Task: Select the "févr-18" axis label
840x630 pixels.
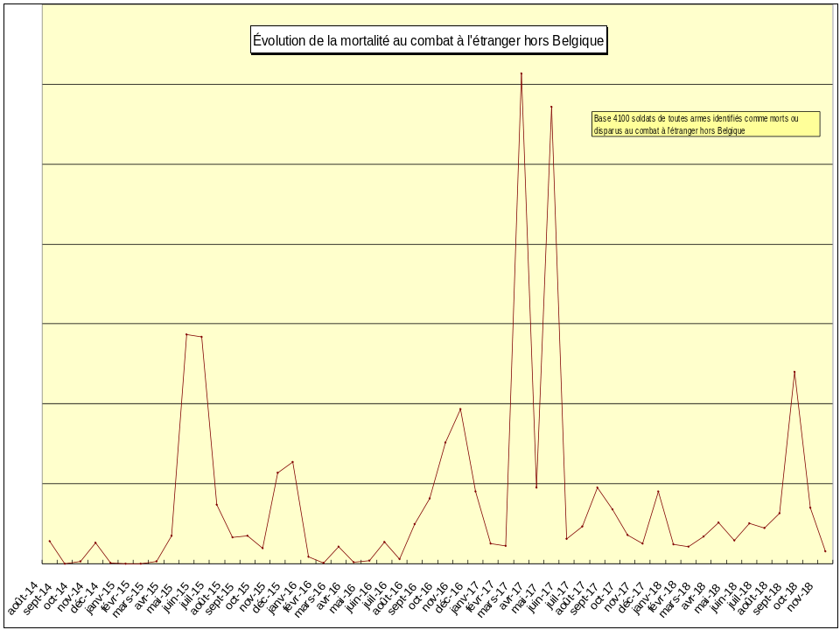Action: (x=662, y=598)
